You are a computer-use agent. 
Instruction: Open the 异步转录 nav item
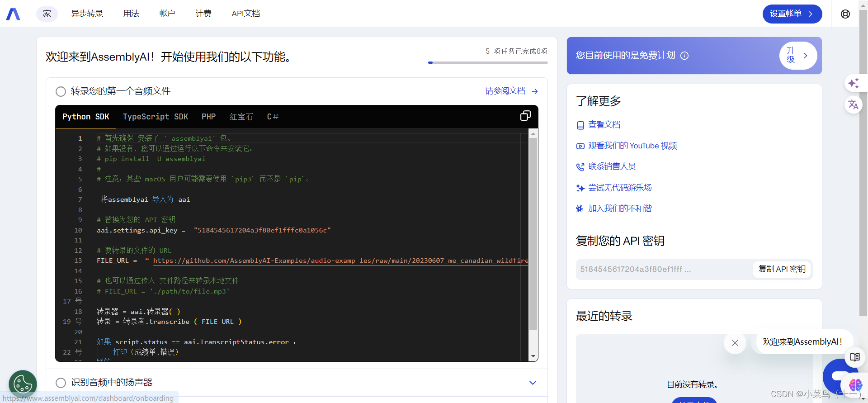(87, 14)
